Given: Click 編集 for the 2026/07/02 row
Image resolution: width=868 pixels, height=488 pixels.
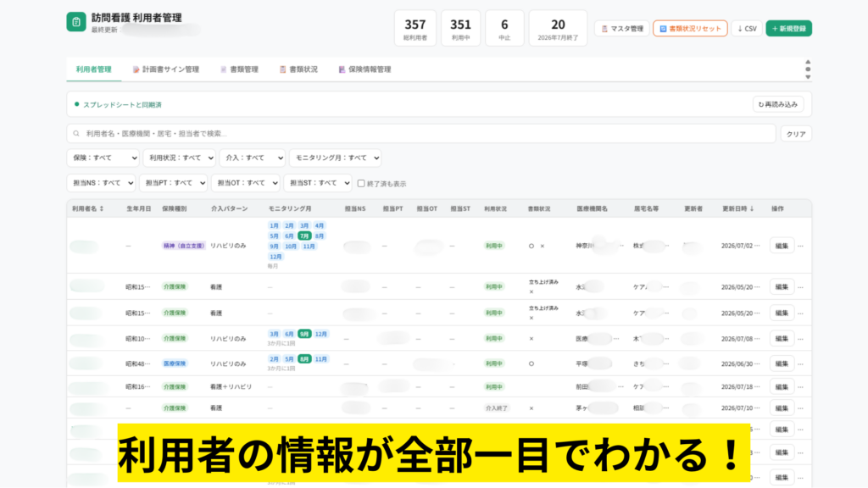Looking at the screenshot, I should pyautogui.click(x=782, y=246).
